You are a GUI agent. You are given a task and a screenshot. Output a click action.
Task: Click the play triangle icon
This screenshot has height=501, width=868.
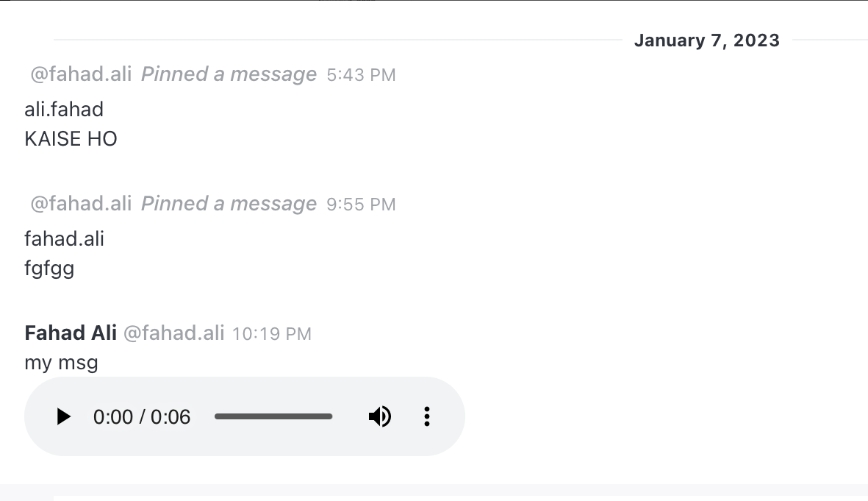(x=63, y=416)
